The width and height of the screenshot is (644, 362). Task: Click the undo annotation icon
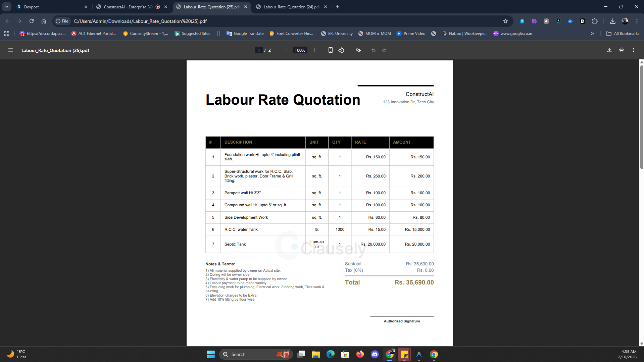[x=374, y=50]
